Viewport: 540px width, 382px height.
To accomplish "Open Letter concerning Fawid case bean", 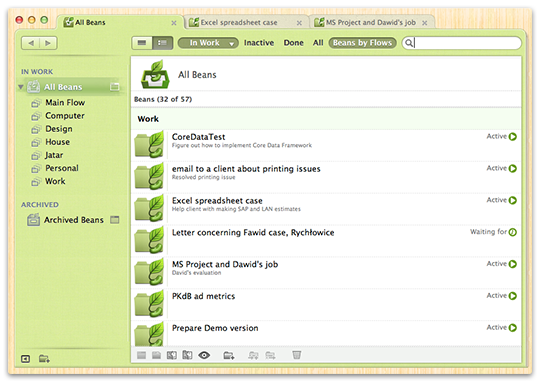I will [x=253, y=233].
